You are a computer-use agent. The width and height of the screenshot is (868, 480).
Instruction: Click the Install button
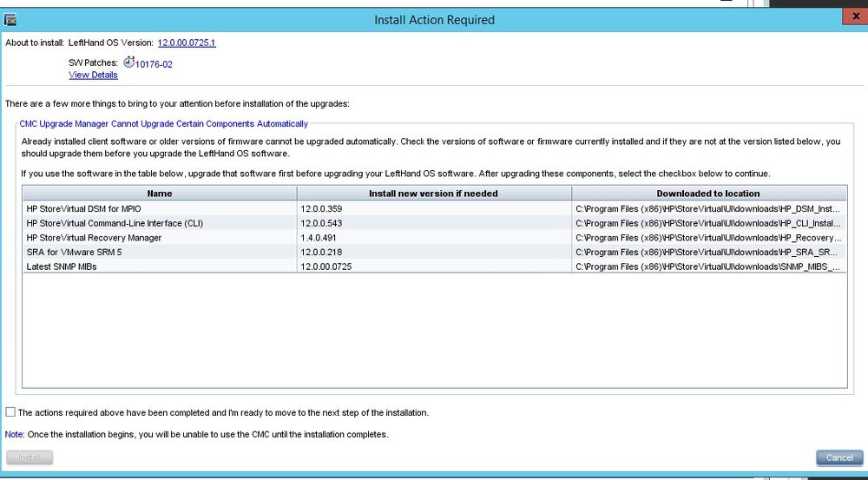point(30,457)
